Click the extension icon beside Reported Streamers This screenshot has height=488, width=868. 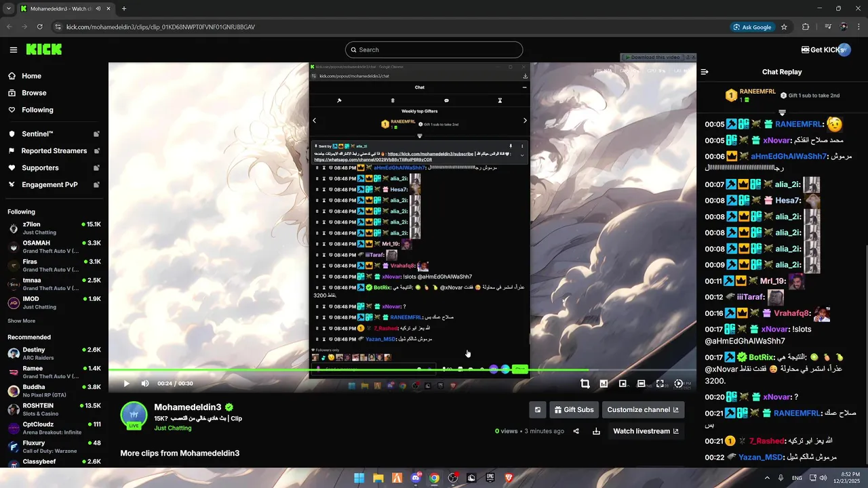tap(96, 151)
